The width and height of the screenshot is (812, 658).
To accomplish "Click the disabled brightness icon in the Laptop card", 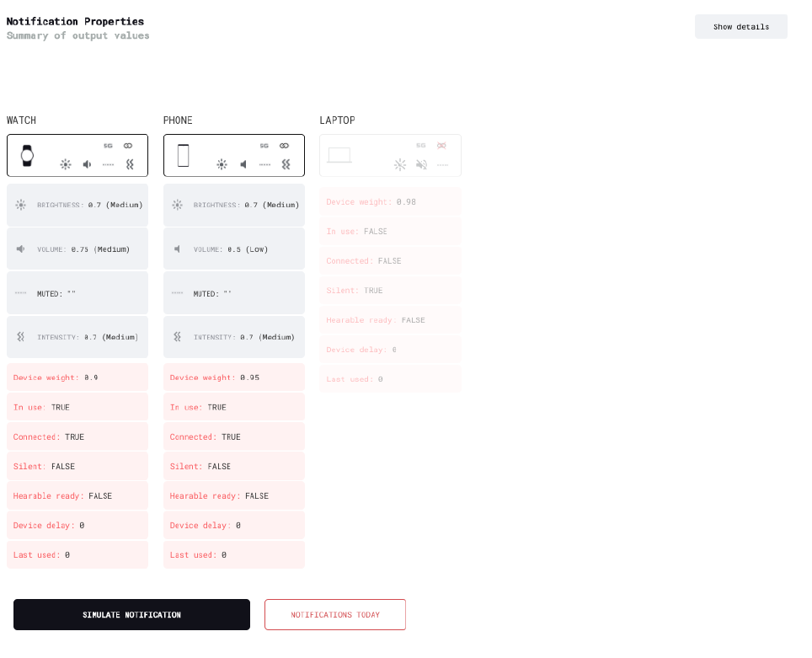I will pyautogui.click(x=400, y=165).
